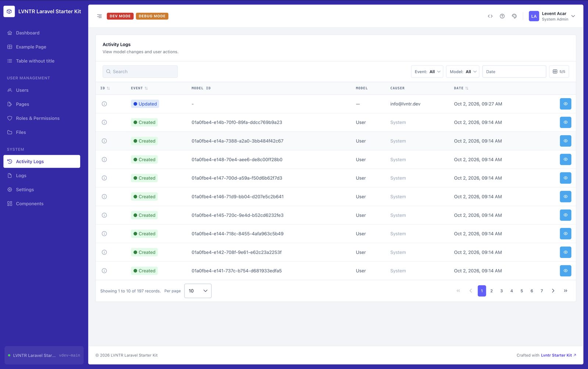Go to the last page of results
Image resolution: width=588 pixels, height=369 pixels.
[566, 291]
